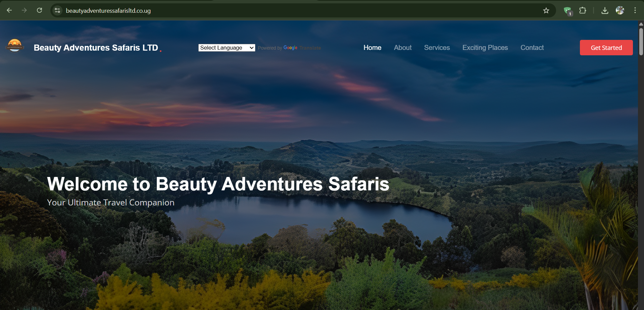Select the Home navigation item
644x310 pixels.
372,48
